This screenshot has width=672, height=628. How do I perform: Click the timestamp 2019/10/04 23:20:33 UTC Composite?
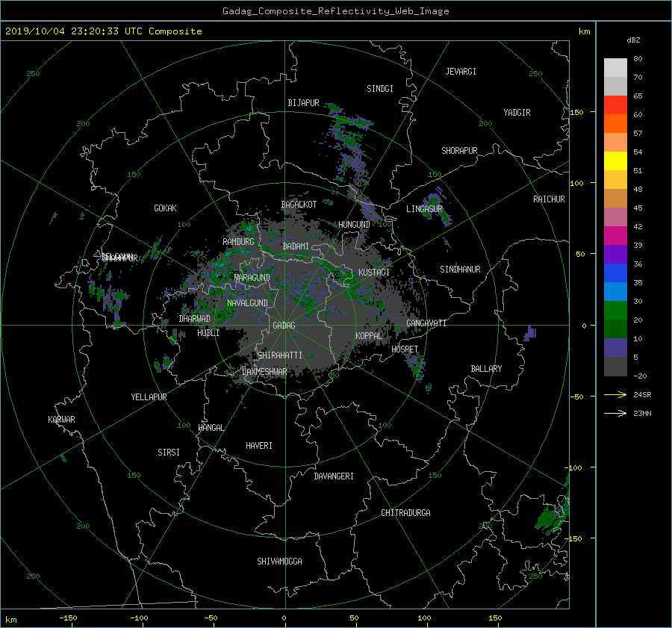[x=103, y=31]
